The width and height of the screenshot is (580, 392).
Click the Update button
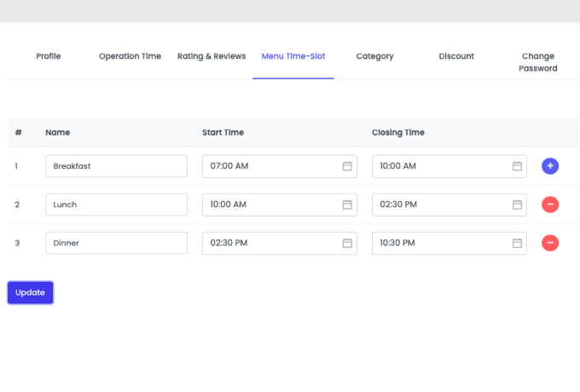click(31, 292)
